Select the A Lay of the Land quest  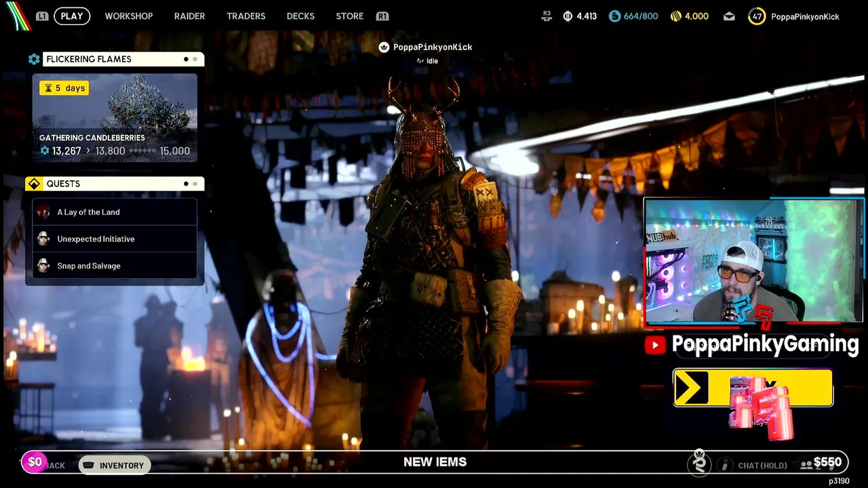115,212
